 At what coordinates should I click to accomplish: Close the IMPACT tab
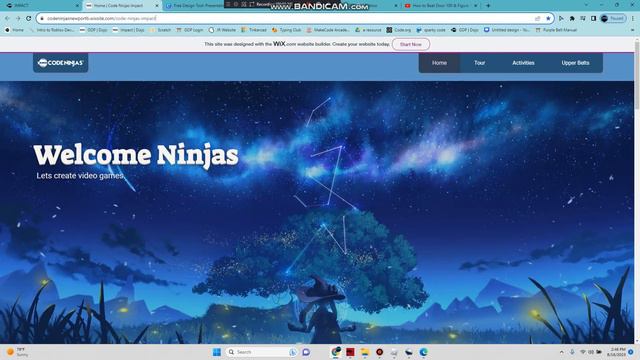click(78, 6)
